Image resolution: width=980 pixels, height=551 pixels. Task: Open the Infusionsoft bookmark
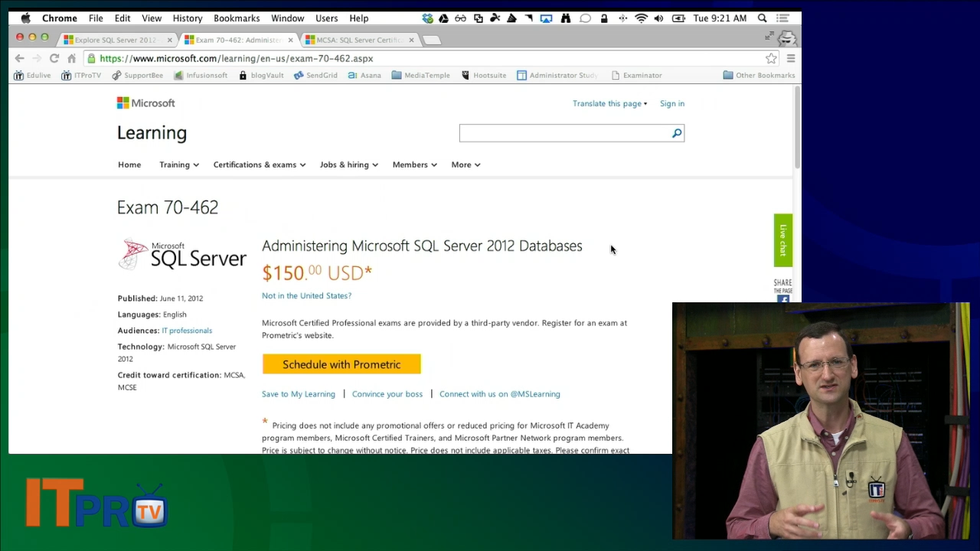tap(201, 75)
